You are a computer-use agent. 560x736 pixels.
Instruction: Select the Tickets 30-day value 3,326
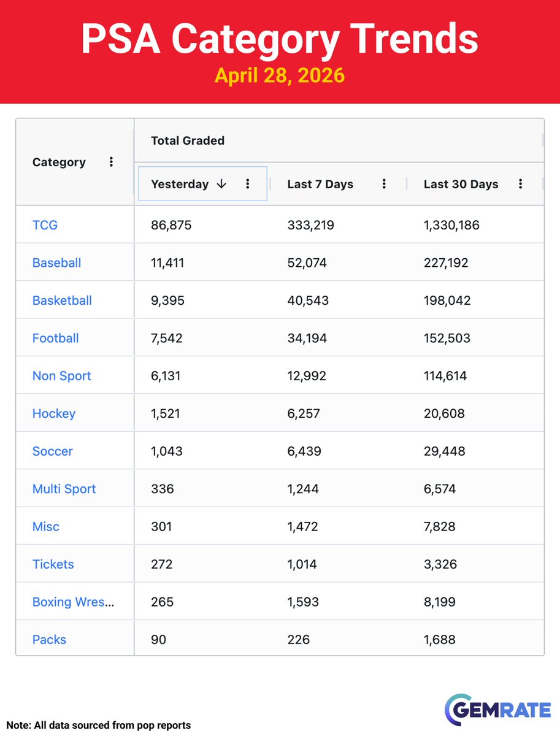[440, 564]
